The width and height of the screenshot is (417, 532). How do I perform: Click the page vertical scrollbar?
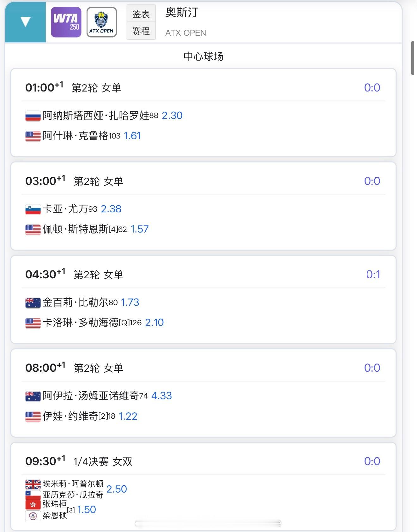pyautogui.click(x=413, y=58)
